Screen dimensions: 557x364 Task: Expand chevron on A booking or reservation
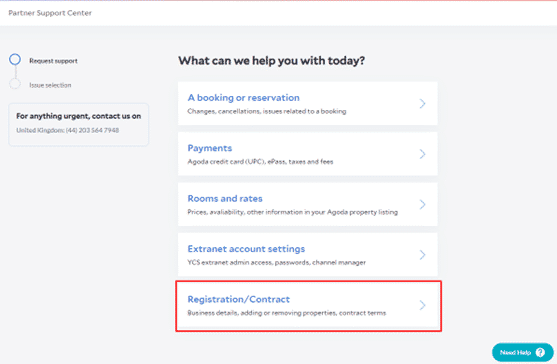(x=422, y=104)
